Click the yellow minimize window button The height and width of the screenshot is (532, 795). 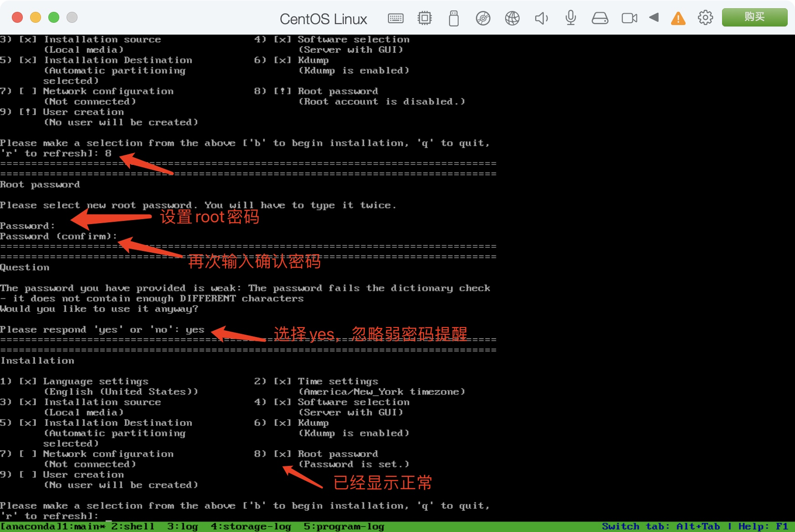click(x=36, y=17)
